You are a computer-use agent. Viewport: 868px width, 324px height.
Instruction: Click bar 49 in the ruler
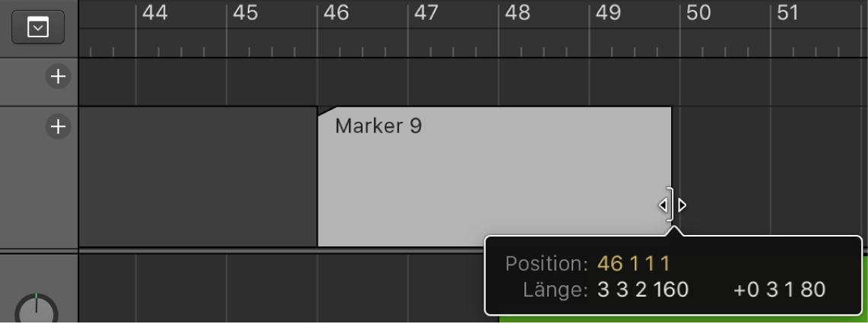point(608,14)
